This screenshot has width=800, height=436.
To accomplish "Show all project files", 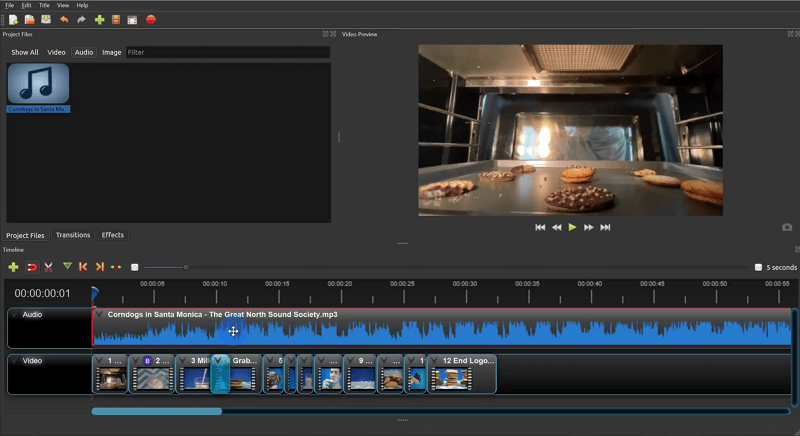I will (x=24, y=52).
